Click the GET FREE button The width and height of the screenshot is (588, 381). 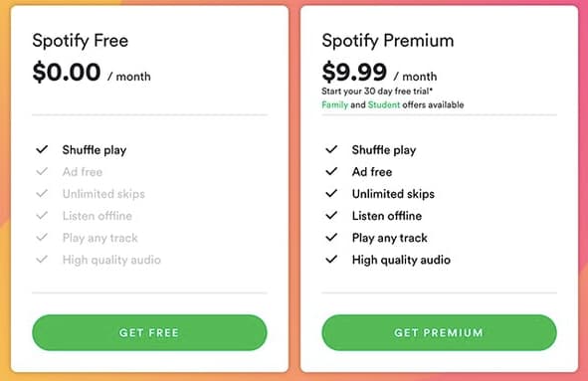149,332
